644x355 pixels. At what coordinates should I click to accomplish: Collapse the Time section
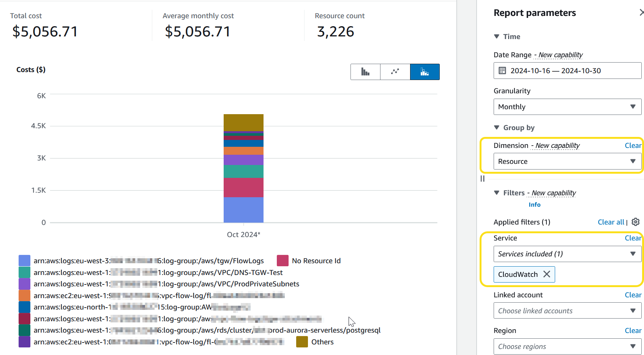(x=497, y=36)
